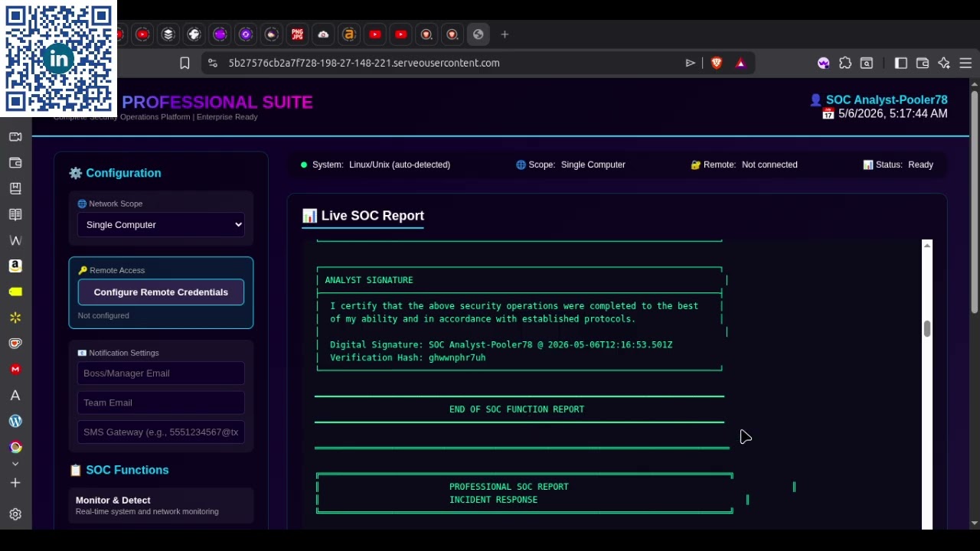Click Configure Remote Credentials button
Image resolution: width=980 pixels, height=551 pixels.
(161, 292)
